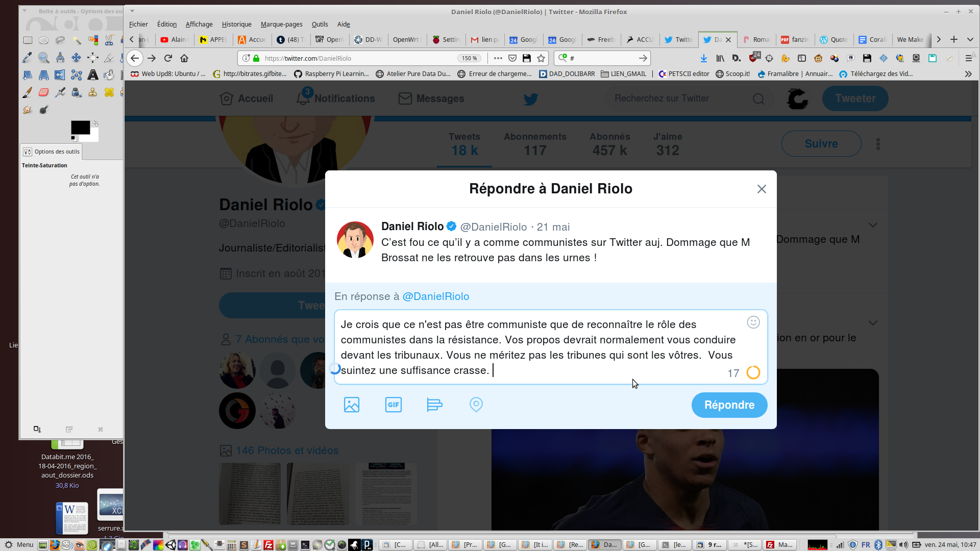The width and height of the screenshot is (980, 551).
Task: Click the Répondre button
Action: pos(729,405)
